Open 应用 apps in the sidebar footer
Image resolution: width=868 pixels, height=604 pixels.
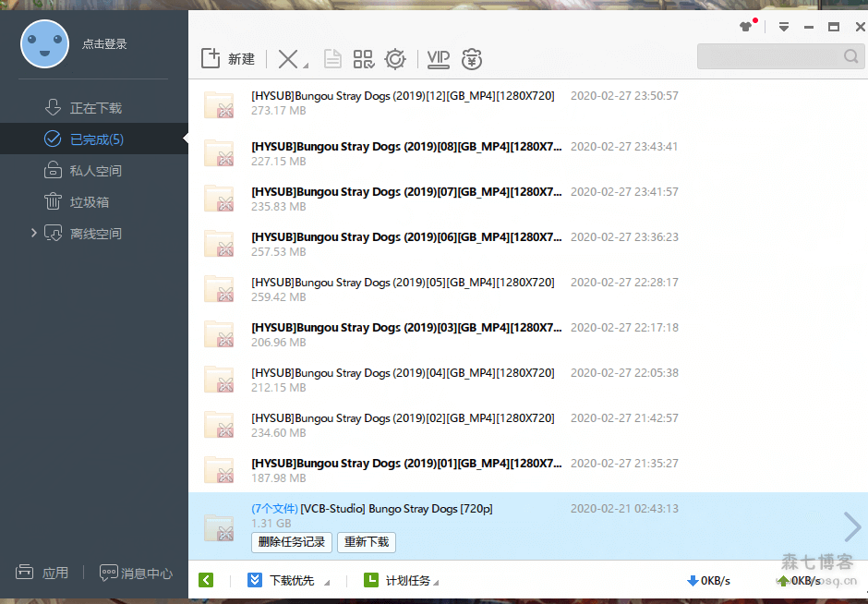click(x=43, y=573)
